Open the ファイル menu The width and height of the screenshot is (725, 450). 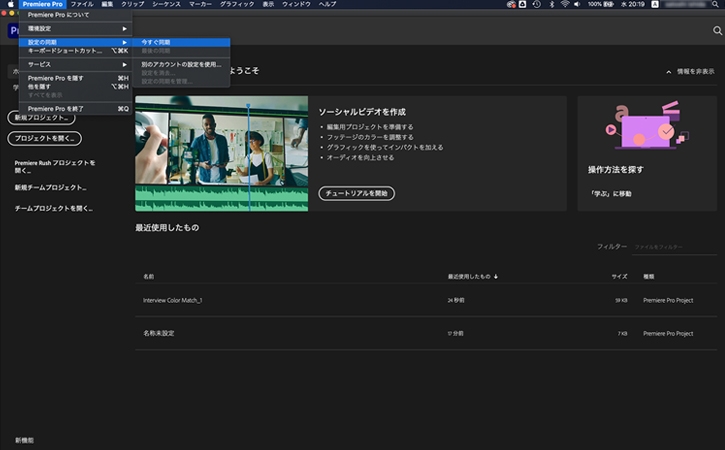point(82,4)
